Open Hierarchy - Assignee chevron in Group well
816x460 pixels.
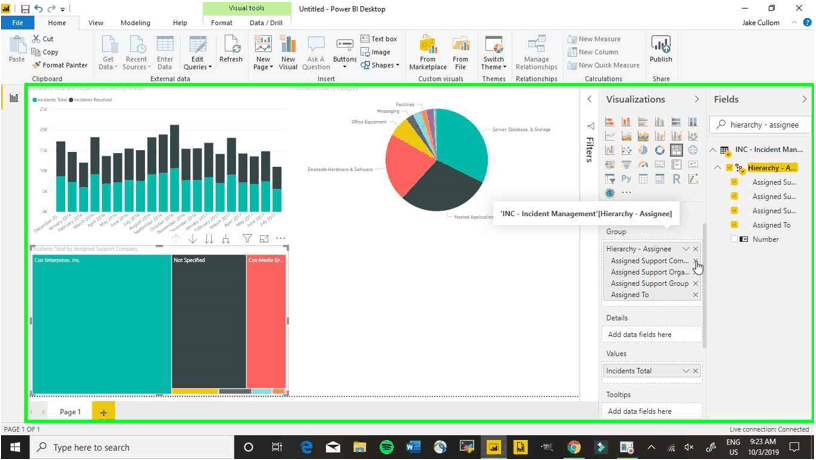point(686,249)
